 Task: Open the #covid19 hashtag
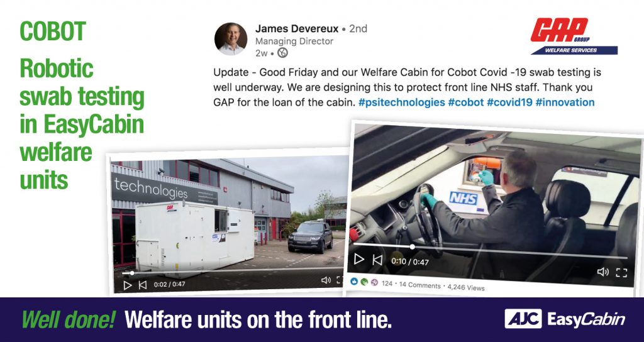(509, 102)
